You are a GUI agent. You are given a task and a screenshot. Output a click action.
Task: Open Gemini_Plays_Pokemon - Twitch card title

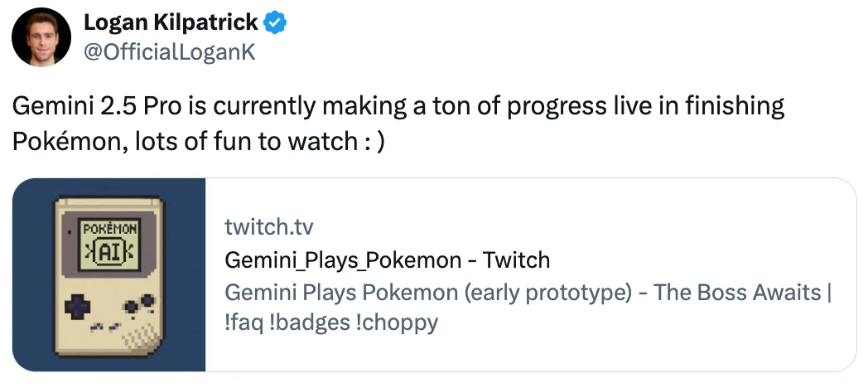[x=387, y=259]
